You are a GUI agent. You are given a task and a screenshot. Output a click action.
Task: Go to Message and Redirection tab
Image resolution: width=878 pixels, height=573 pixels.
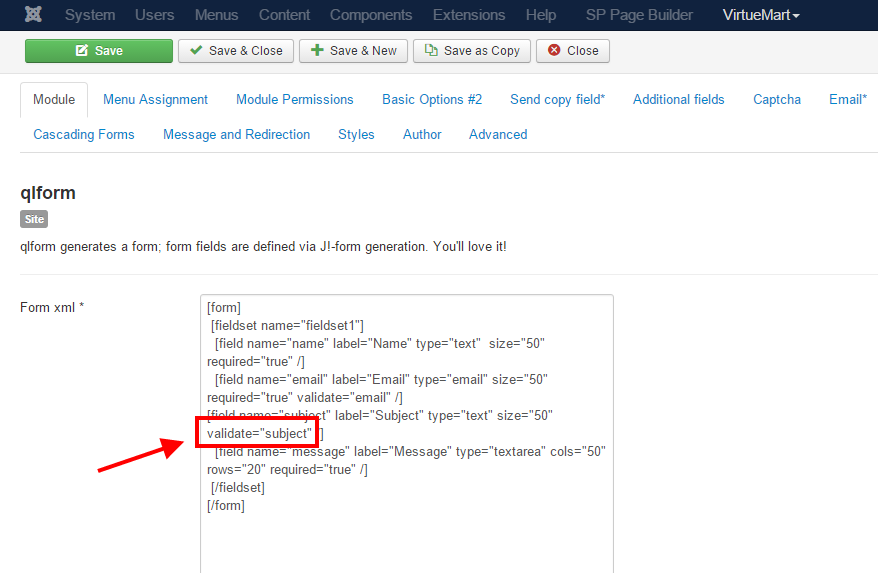point(236,135)
